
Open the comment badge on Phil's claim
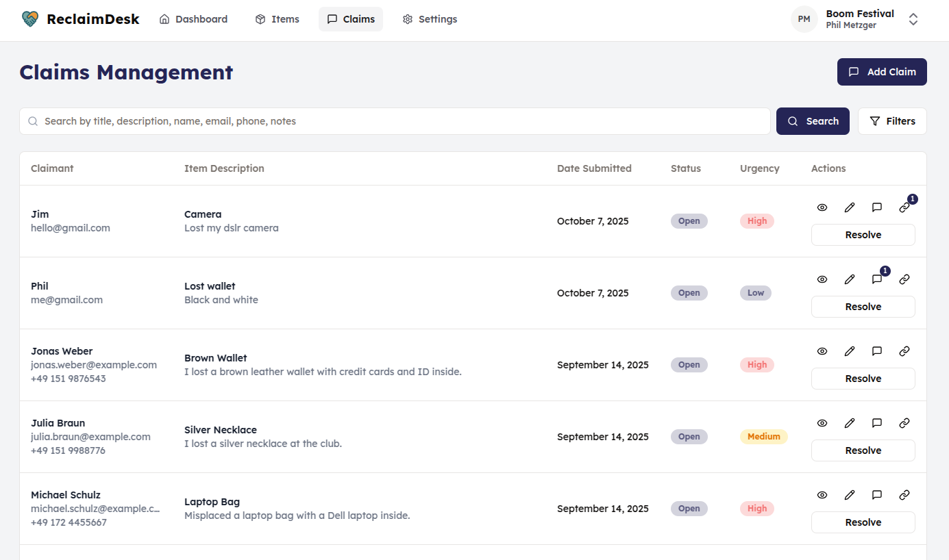tap(876, 279)
